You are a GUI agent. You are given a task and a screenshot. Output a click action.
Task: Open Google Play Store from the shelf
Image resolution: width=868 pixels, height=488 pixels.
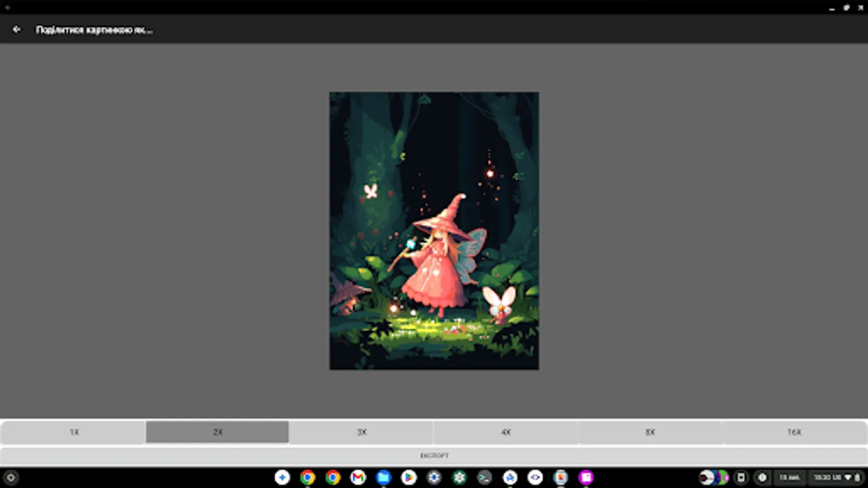tap(409, 478)
